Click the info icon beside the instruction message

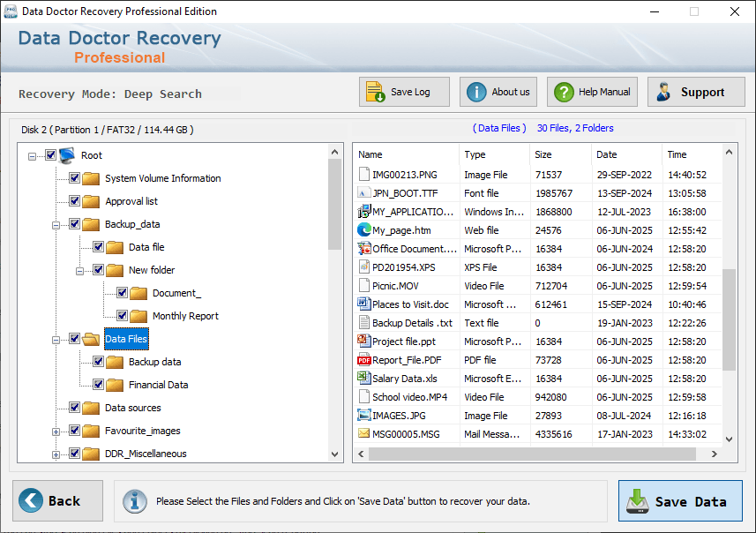point(134,501)
